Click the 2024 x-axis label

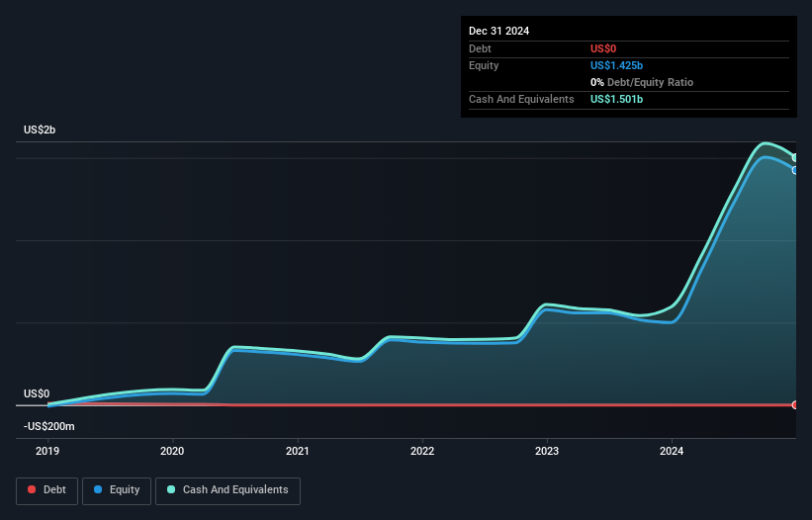672,451
